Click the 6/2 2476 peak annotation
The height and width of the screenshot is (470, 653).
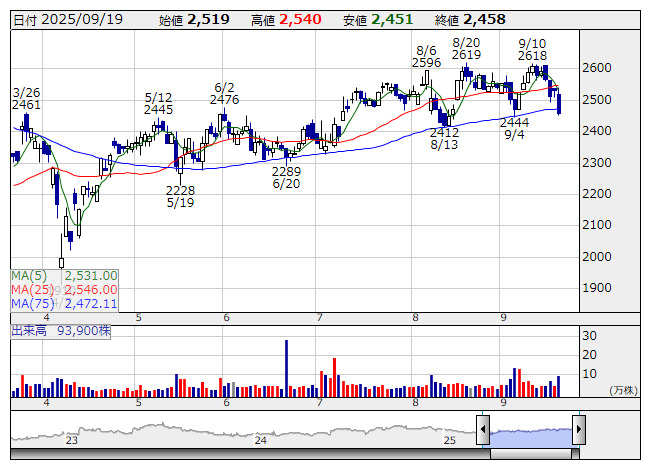224,94
